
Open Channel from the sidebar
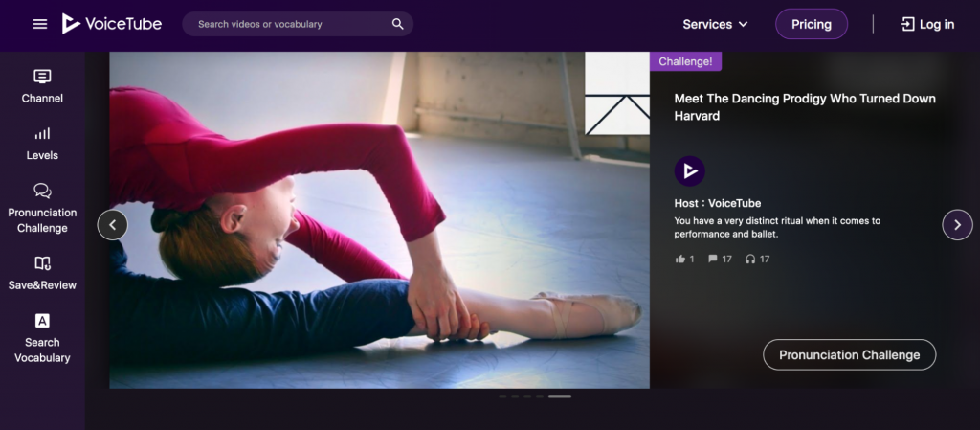click(42, 86)
